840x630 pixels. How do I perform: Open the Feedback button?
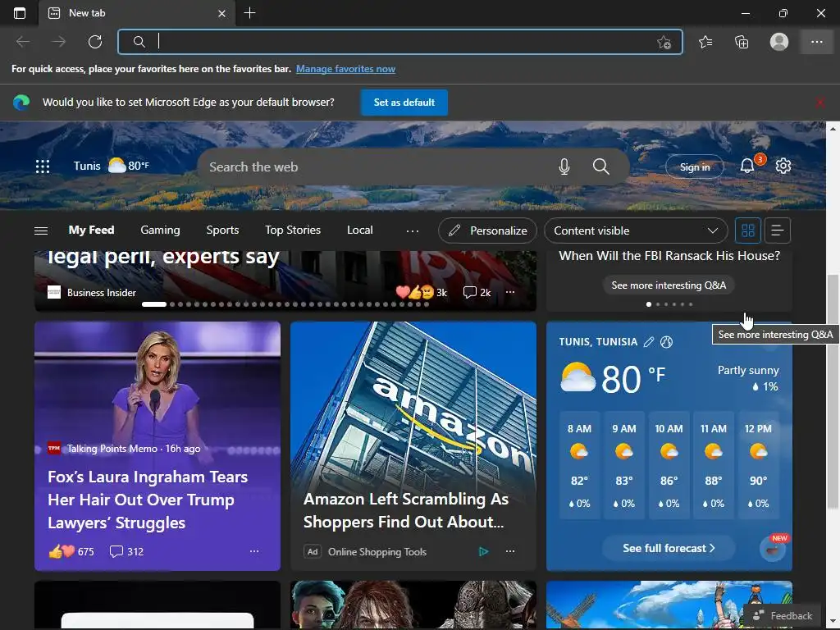click(782, 615)
